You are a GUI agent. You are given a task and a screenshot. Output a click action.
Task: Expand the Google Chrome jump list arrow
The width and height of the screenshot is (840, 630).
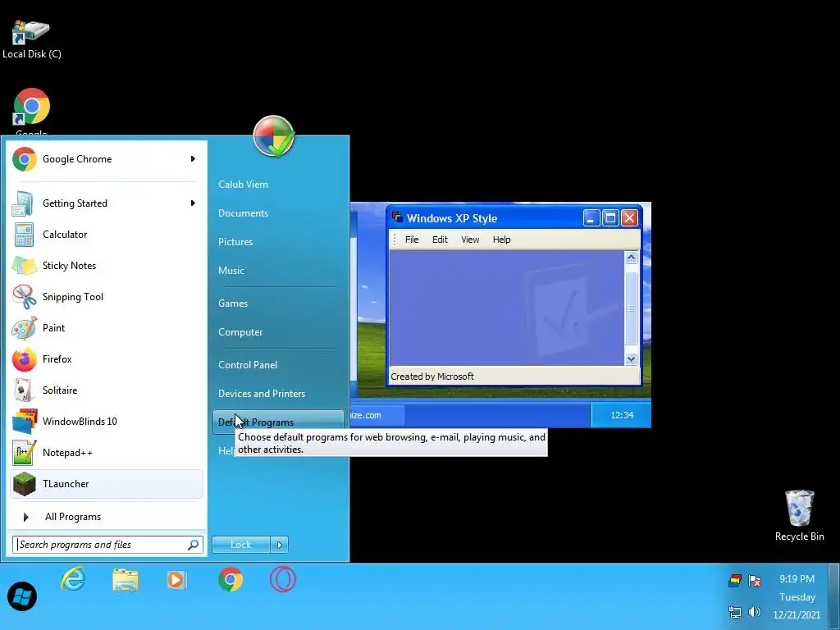pos(193,158)
